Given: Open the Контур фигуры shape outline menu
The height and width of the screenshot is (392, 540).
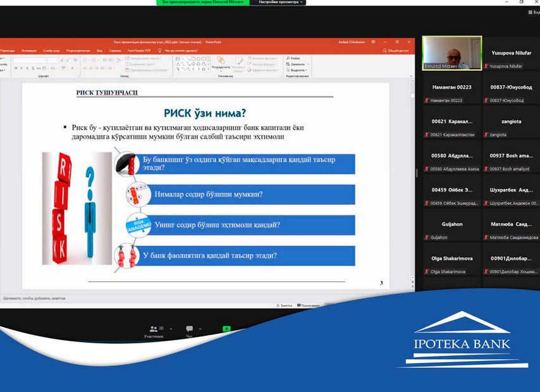Looking at the screenshot, I should [x=263, y=64].
